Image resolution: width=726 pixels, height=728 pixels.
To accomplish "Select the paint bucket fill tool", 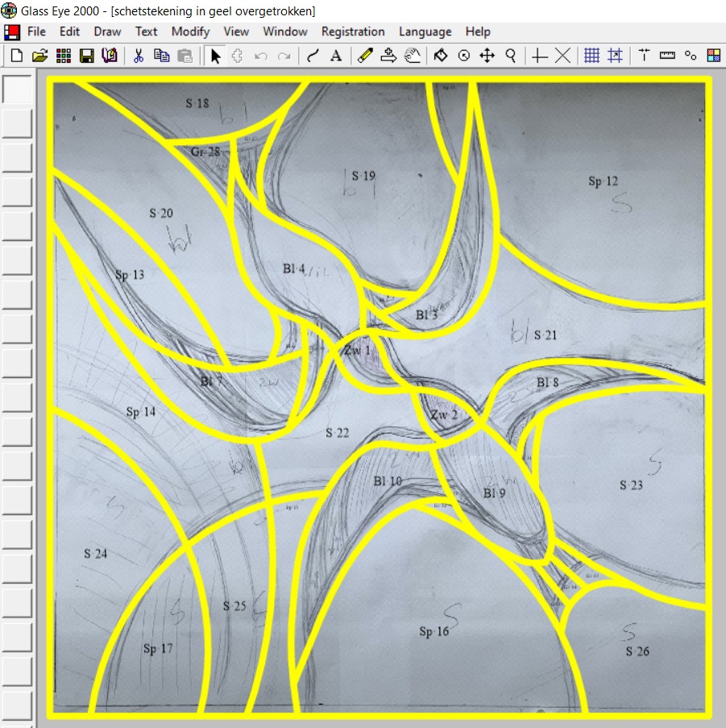I will click(440, 56).
